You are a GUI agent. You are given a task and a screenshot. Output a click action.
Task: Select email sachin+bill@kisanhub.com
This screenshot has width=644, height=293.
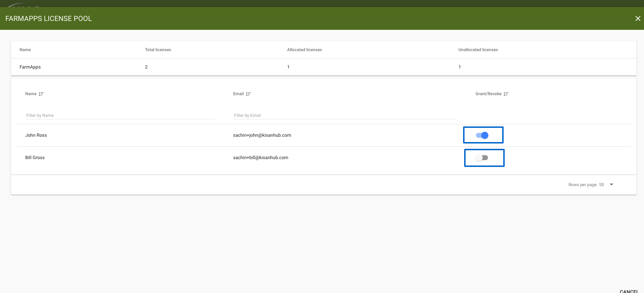tap(261, 158)
